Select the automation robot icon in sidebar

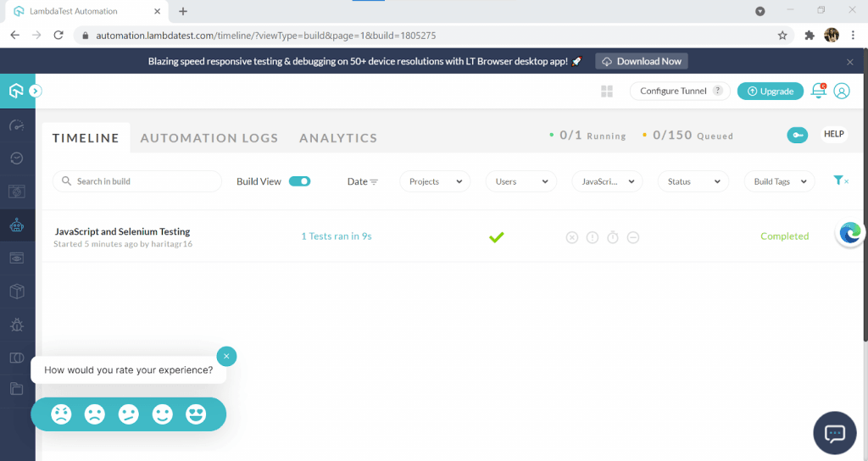point(17,225)
